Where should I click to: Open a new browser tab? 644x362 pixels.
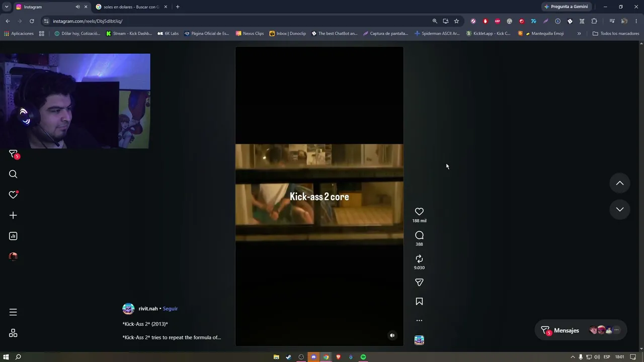tap(178, 7)
